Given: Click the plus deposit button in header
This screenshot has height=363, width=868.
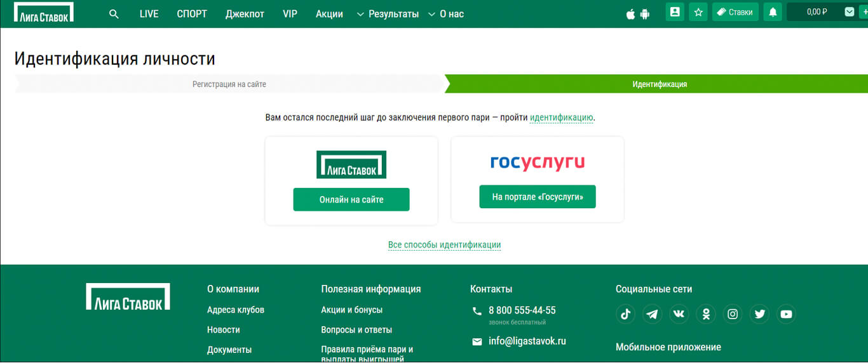Looking at the screenshot, I should 864,12.
